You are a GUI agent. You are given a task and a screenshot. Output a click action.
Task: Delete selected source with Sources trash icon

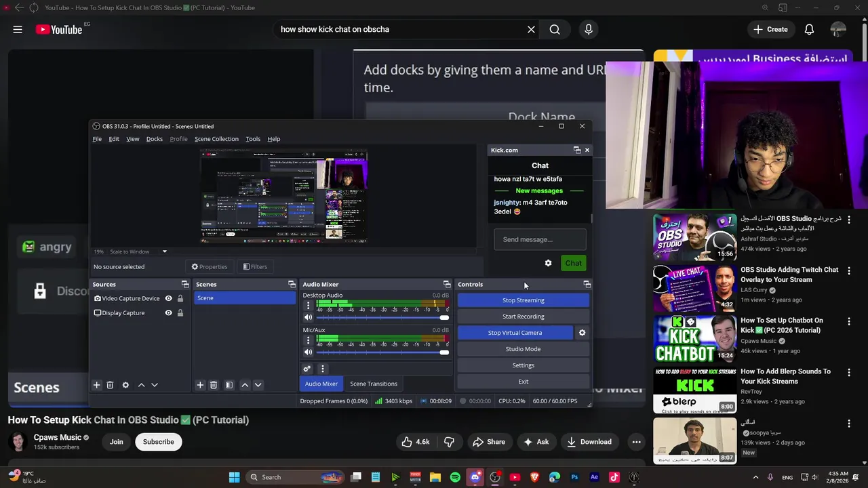pos(110,385)
